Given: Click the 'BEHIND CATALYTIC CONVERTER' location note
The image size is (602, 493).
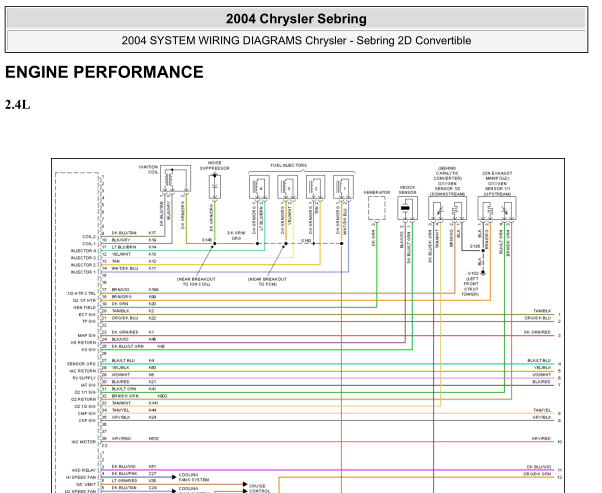Looking at the screenshot, I should coord(448,173).
